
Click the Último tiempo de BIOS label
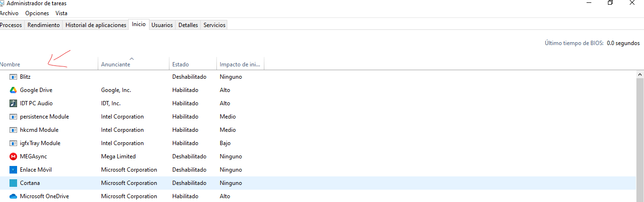click(x=574, y=43)
